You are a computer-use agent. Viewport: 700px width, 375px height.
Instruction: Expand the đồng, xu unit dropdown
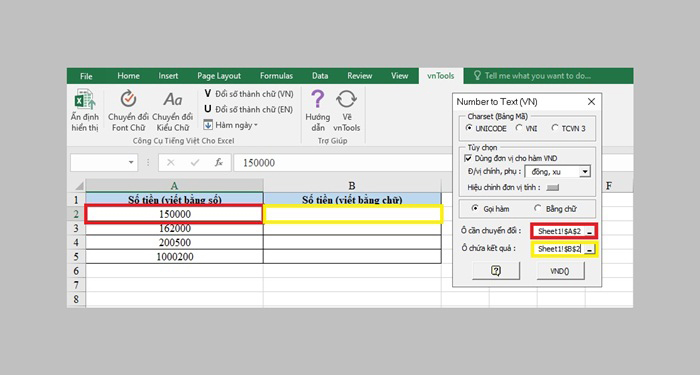point(584,172)
